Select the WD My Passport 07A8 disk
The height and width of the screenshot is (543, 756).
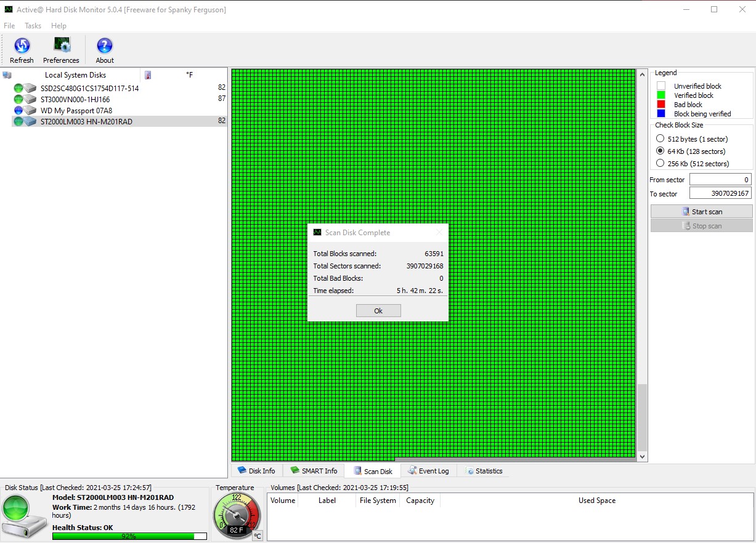pyautogui.click(x=76, y=111)
